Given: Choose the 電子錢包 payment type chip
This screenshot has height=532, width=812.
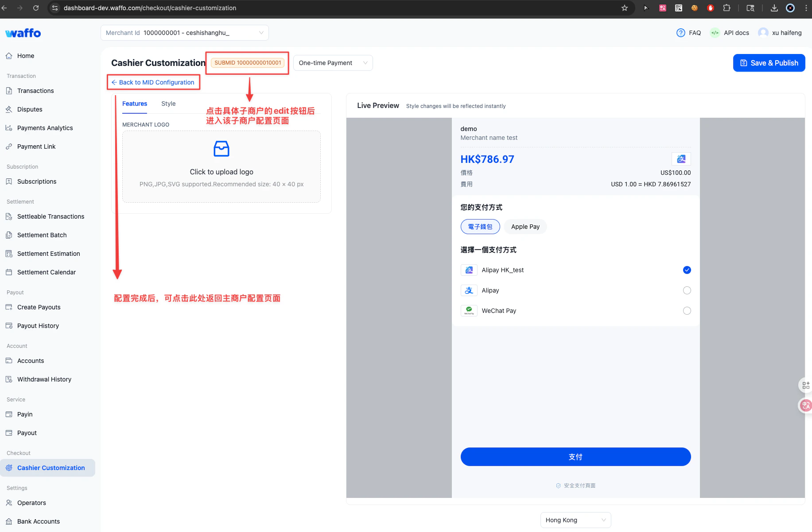Looking at the screenshot, I should [480, 227].
